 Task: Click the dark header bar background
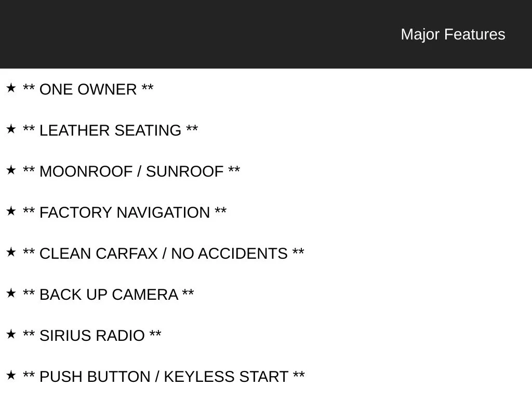(x=204, y=34)
